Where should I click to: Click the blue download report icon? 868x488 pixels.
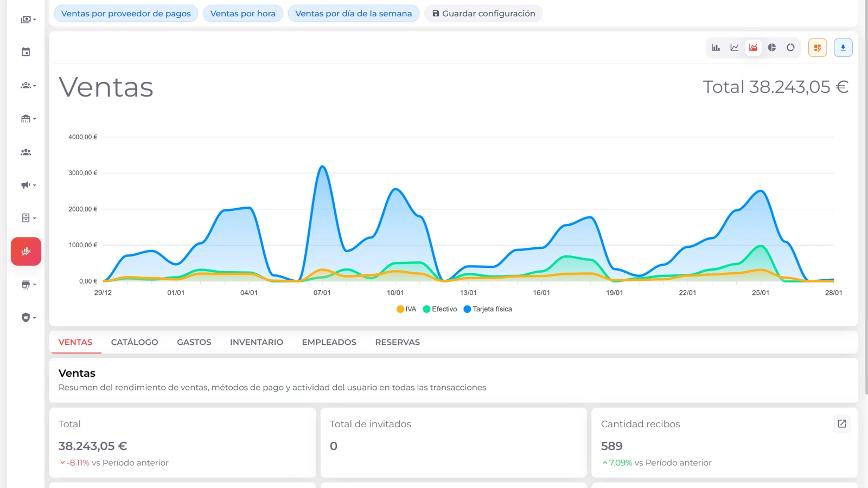843,48
